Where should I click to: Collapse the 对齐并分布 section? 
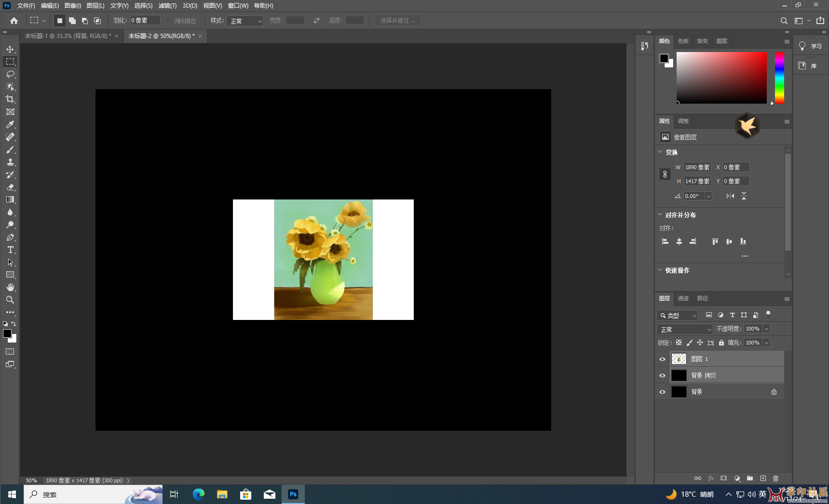click(x=660, y=214)
